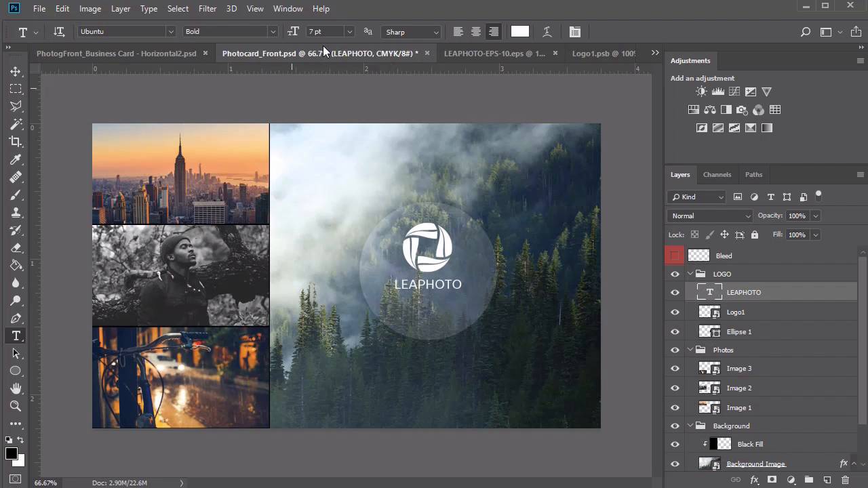Click the right align text button
Viewport: 868px width, 488px height.
click(x=494, y=31)
